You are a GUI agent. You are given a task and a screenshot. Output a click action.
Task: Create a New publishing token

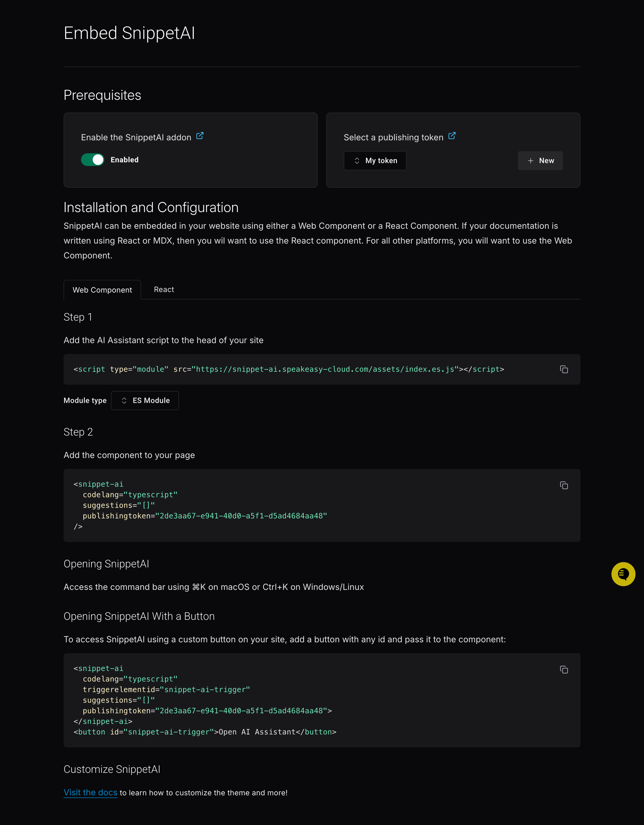(540, 160)
